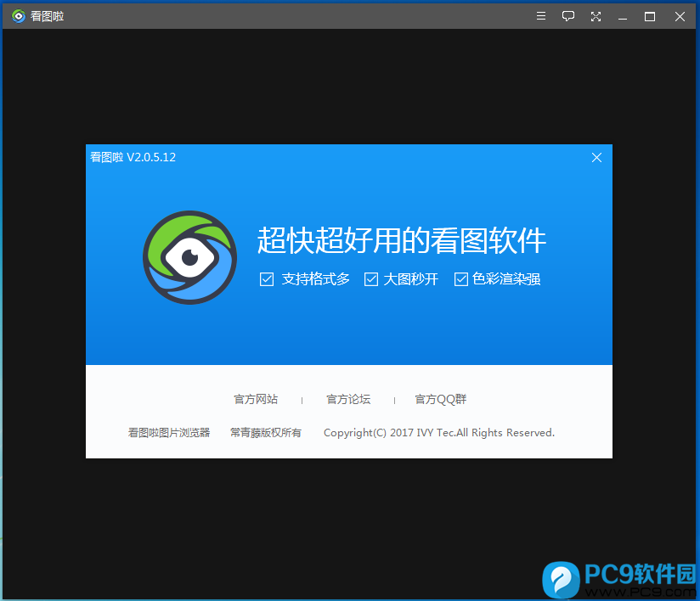Viewport: 700px width, 601px height.
Task: Toggle the 支持格式多 checkbox
Action: tap(267, 279)
